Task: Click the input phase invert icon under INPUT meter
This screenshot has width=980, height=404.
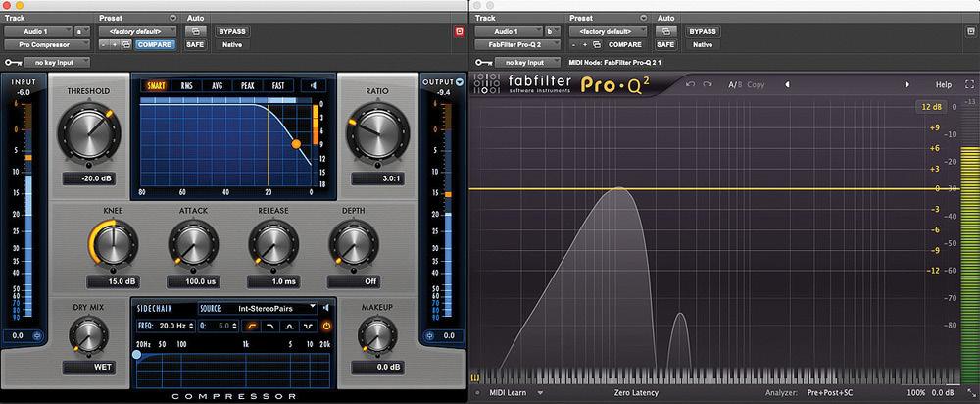Action: coord(37,335)
